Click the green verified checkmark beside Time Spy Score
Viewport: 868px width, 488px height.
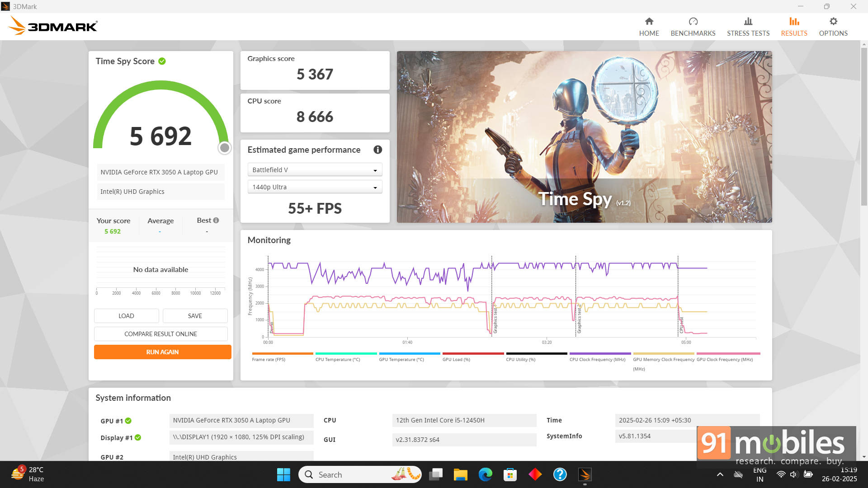(x=162, y=61)
